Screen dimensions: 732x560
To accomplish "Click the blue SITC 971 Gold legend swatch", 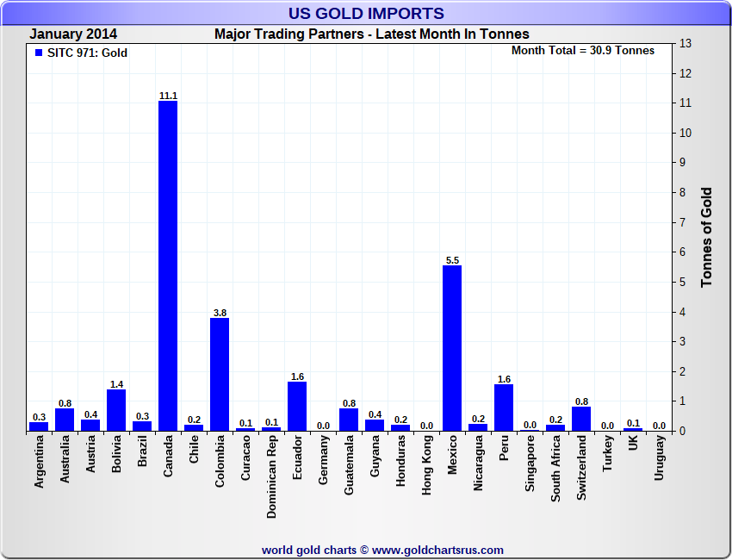I will [39, 53].
